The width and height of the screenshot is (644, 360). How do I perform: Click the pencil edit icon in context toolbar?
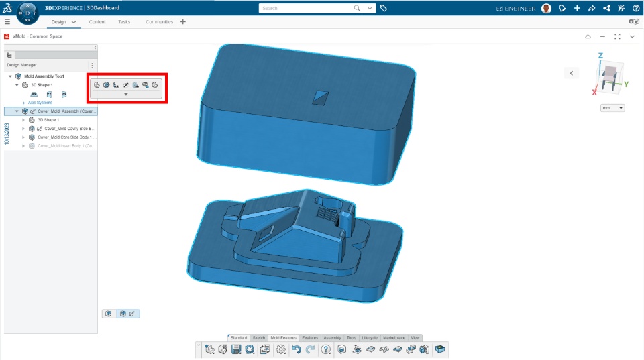click(x=125, y=85)
